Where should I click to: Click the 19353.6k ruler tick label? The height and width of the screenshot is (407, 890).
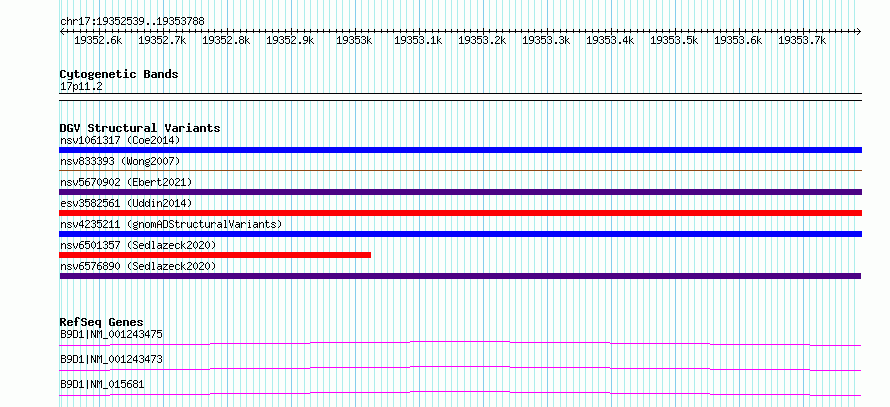pos(738,41)
